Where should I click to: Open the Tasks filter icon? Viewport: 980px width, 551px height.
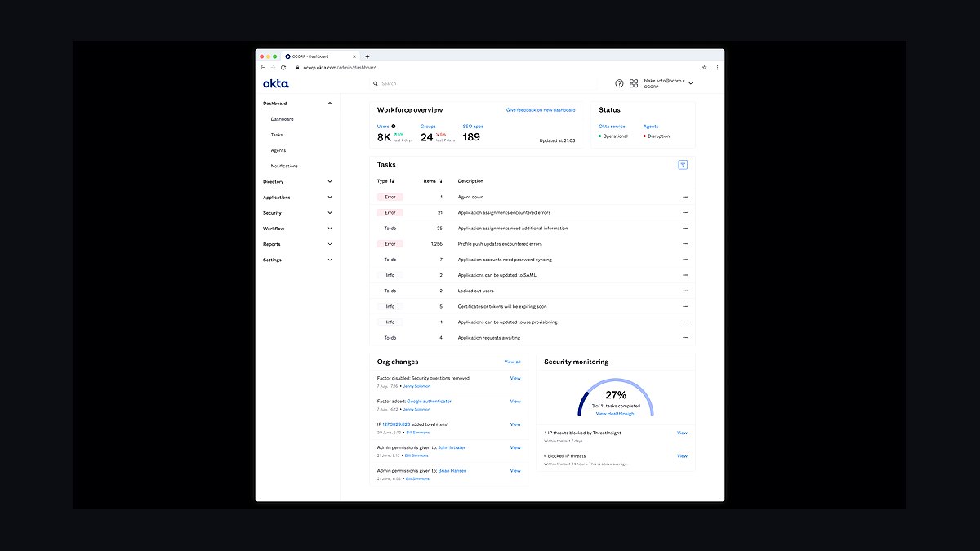coord(683,164)
